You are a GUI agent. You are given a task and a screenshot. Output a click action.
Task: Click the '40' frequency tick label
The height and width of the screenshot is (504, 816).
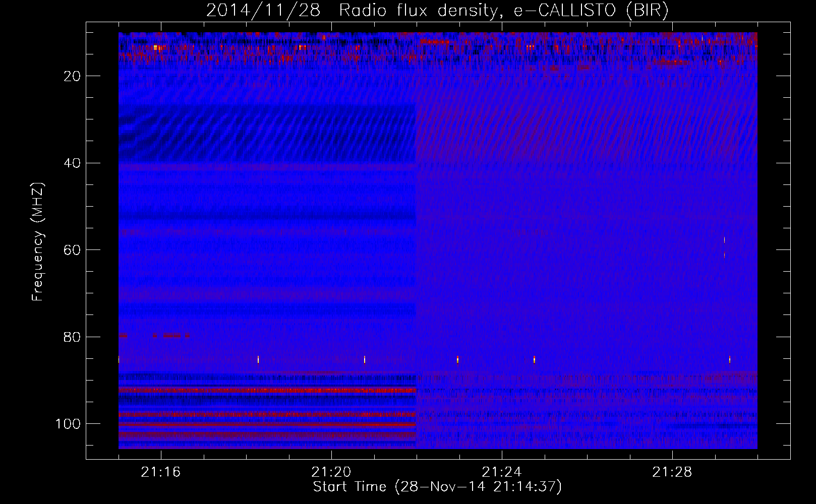click(72, 163)
